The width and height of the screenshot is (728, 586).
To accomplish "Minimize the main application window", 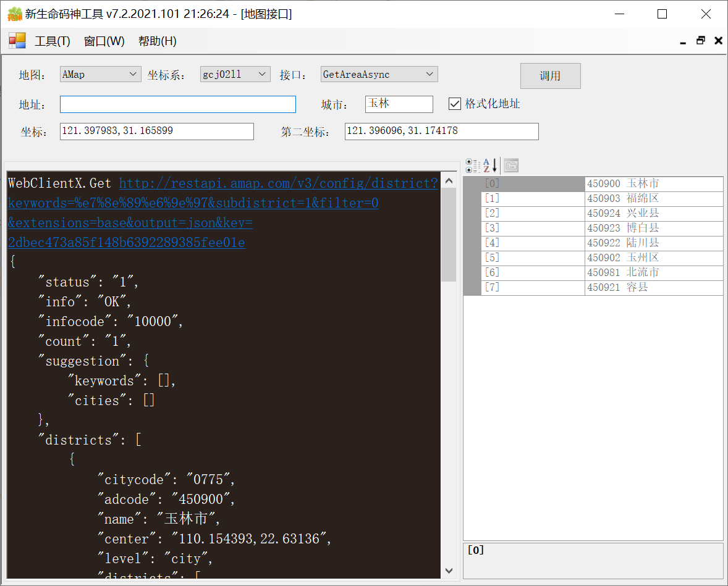I will coord(619,14).
